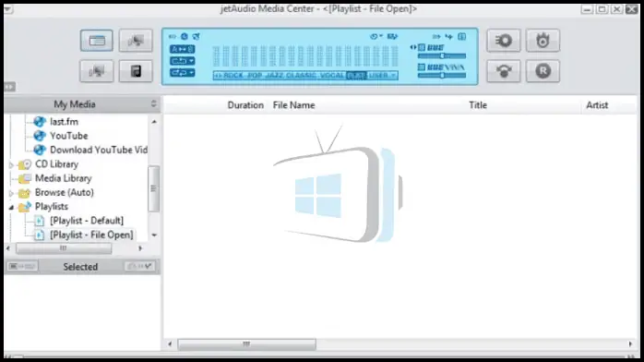This screenshot has width=644, height=362.
Task: Click the icon right of history dropdown
Action: click(x=392, y=37)
